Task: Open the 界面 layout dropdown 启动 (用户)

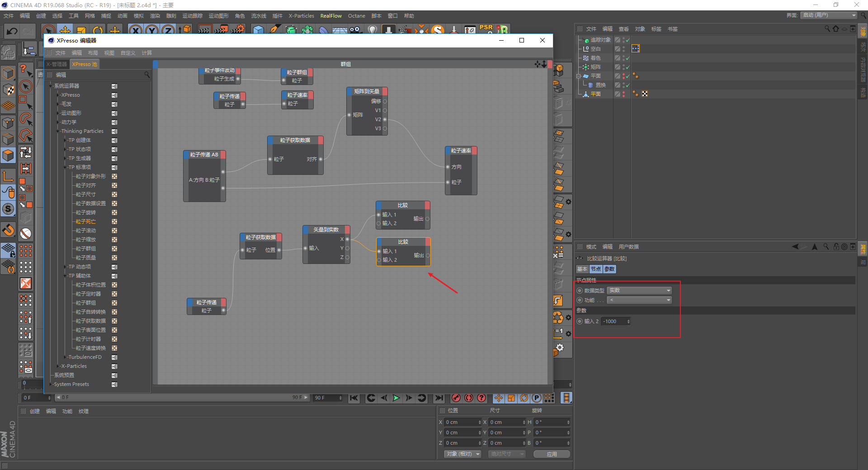Action: (x=829, y=15)
